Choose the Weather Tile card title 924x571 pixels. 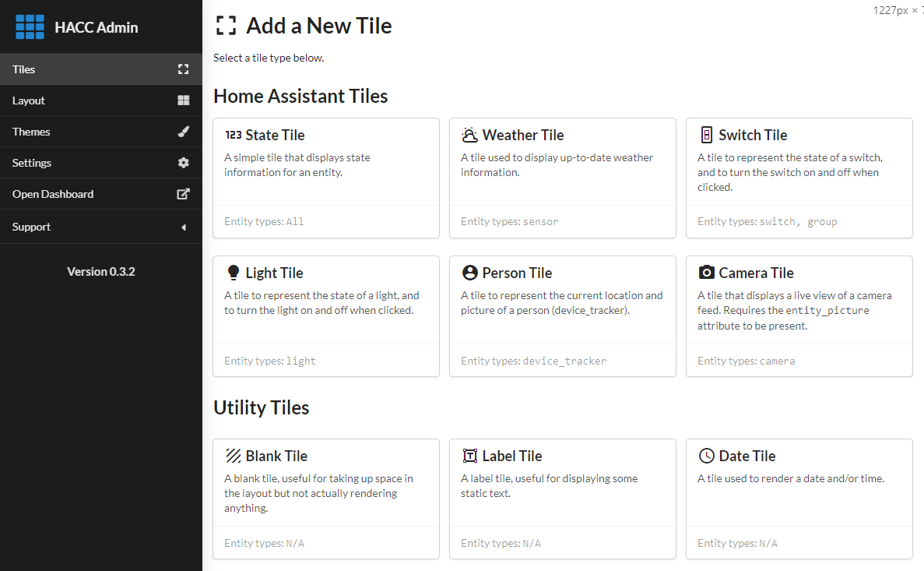[x=522, y=136]
